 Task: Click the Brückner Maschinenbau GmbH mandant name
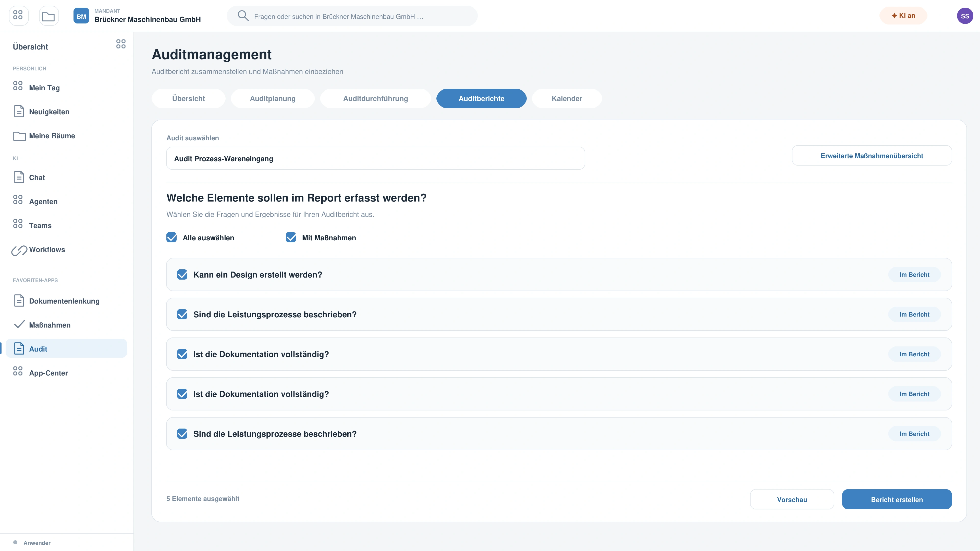point(148,19)
